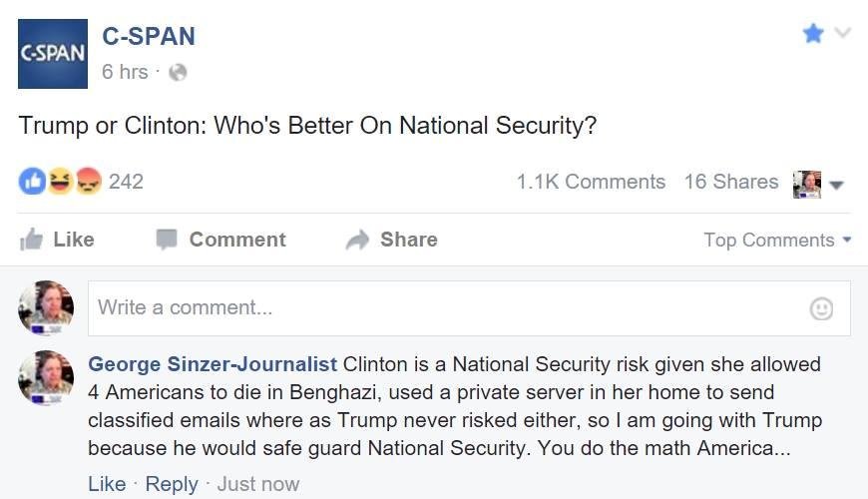Click the thumbs-up Like button
This screenshot has height=499, width=868.
pos(57,240)
